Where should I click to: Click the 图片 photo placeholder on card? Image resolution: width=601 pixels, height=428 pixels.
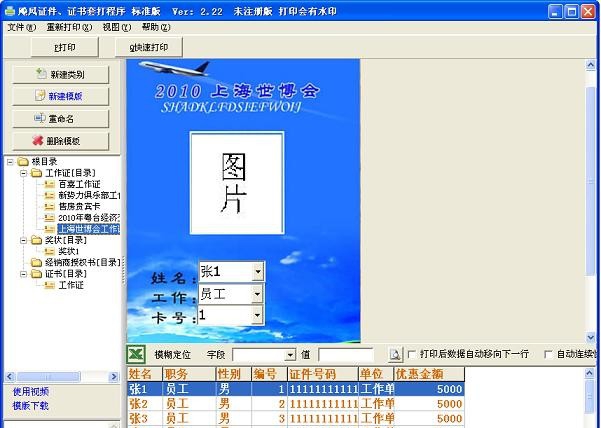click(x=237, y=183)
